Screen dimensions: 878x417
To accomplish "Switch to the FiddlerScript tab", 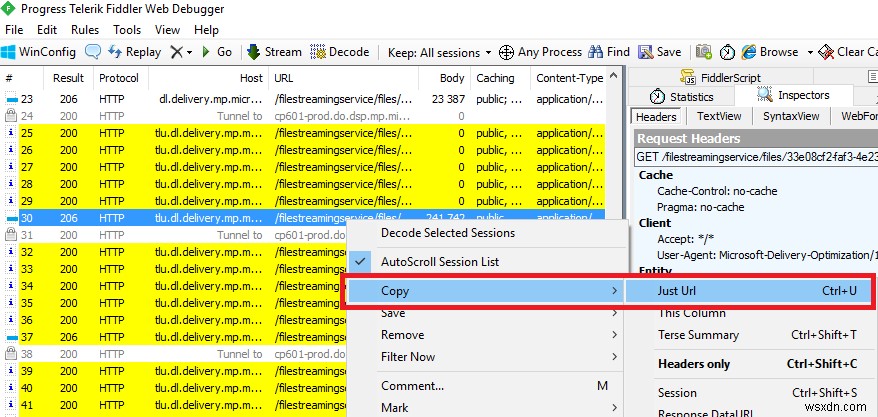I will click(x=720, y=78).
